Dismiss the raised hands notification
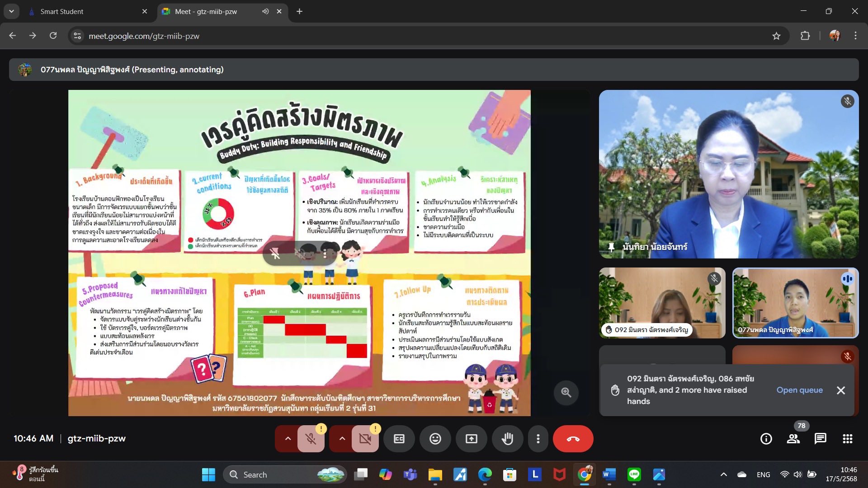The image size is (868, 488). click(x=841, y=390)
